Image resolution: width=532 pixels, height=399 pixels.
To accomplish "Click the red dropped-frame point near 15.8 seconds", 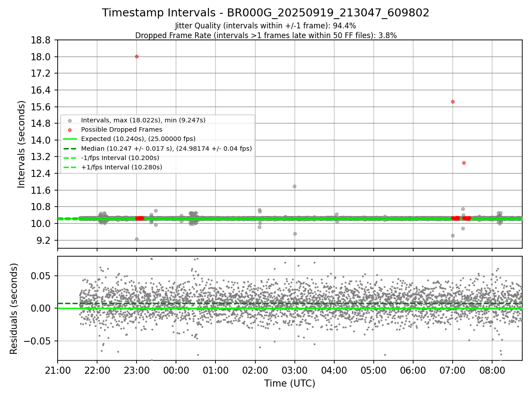I will point(453,102).
